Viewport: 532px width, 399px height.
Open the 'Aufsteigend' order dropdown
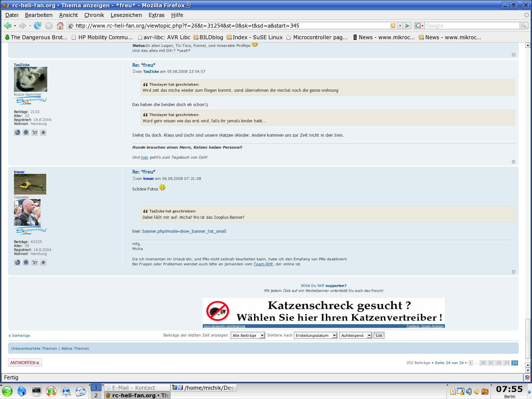pos(356,335)
